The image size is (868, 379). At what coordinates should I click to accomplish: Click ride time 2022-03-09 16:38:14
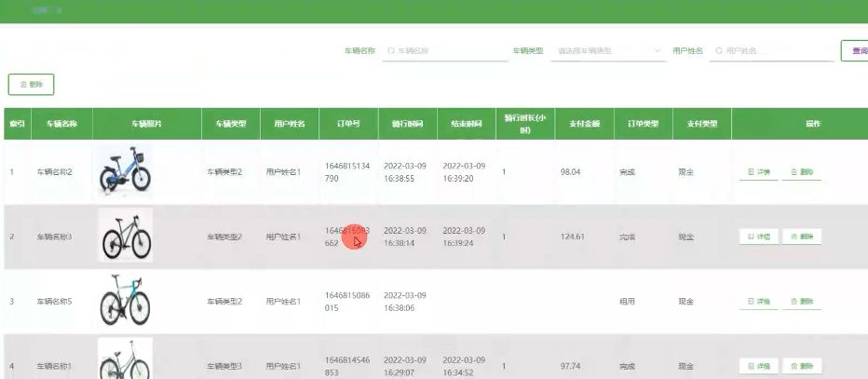point(404,237)
